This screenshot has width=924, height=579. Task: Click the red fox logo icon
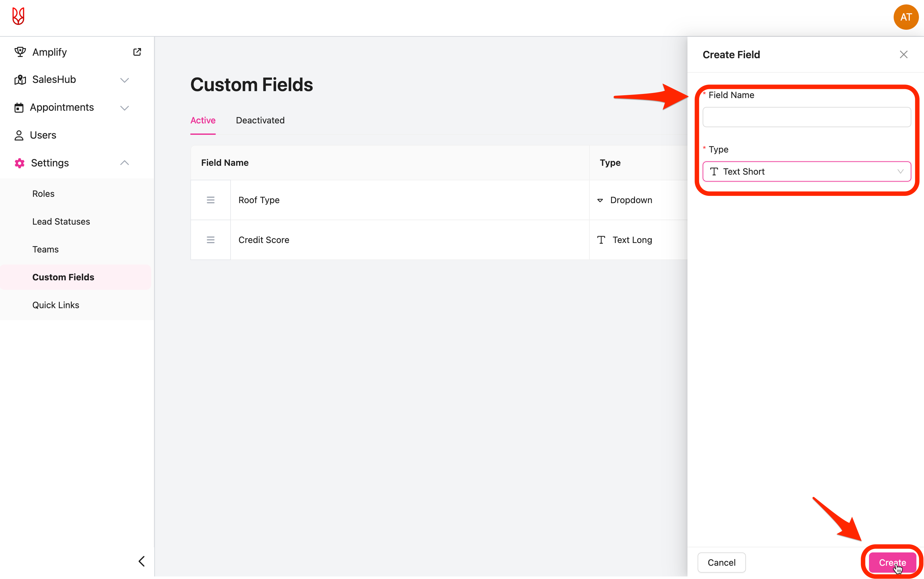18,16
